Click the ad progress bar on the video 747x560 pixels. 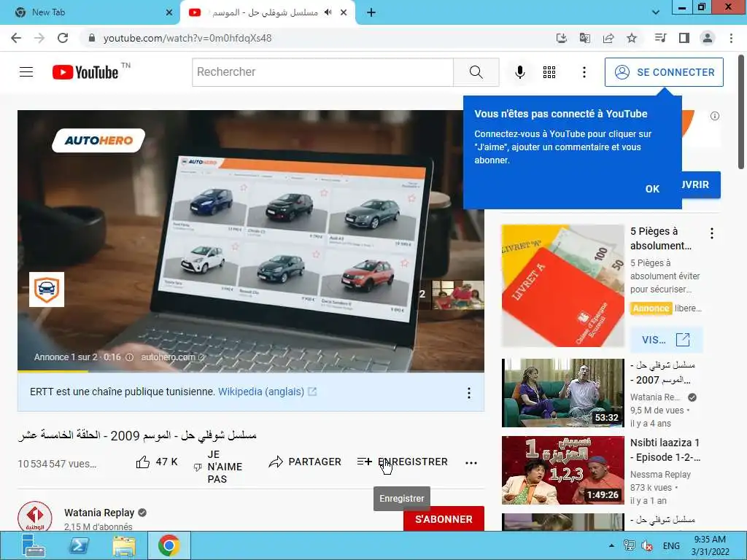pyautogui.click(x=251, y=370)
